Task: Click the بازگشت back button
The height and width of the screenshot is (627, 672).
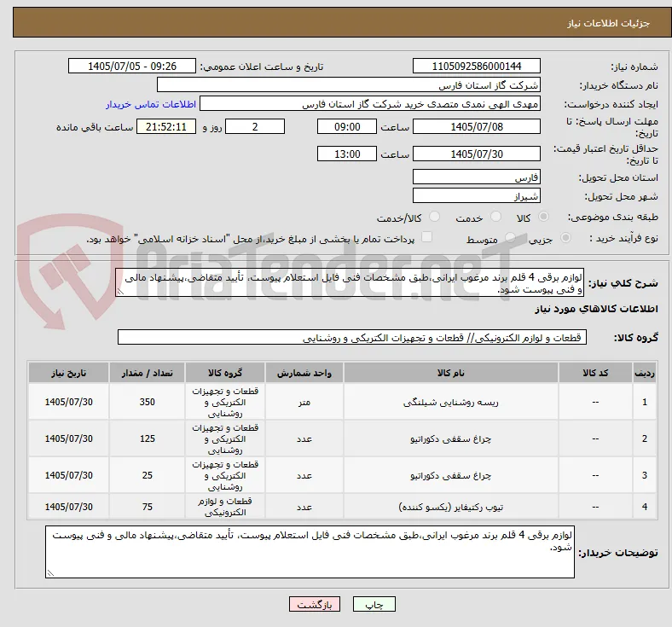Action: click(x=315, y=604)
